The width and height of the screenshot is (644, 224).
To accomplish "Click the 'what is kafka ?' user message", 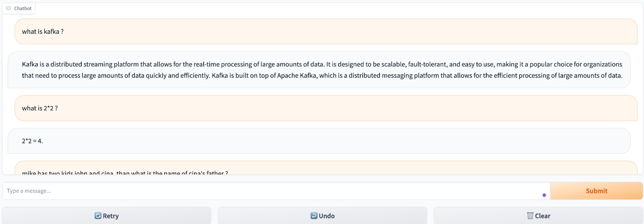I will (x=43, y=31).
